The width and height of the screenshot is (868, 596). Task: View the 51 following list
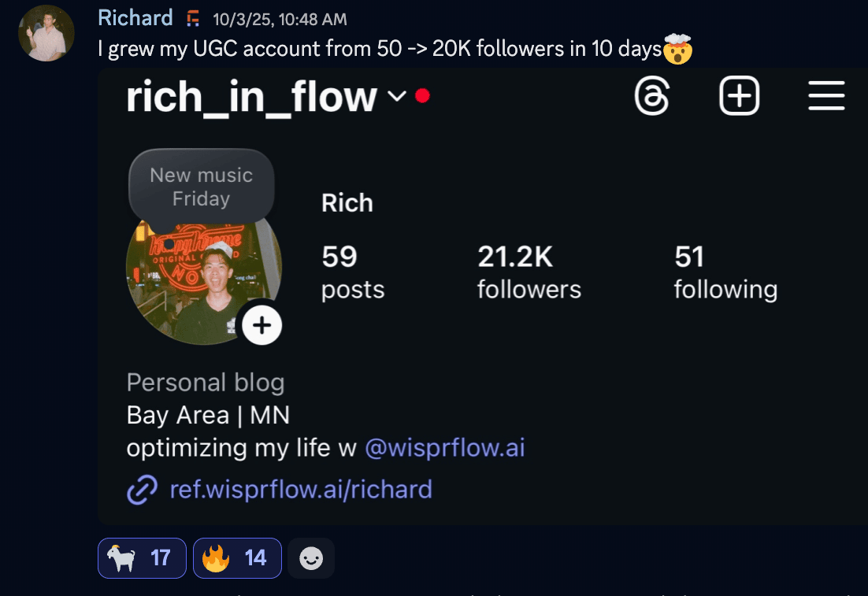coord(725,273)
